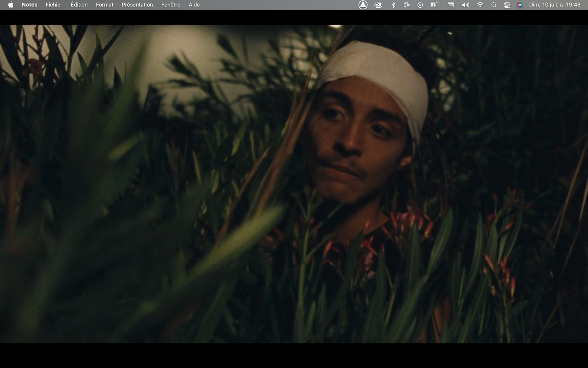Open Spotlight search magnifier
Image resolution: width=588 pixels, height=368 pixels.
494,5
